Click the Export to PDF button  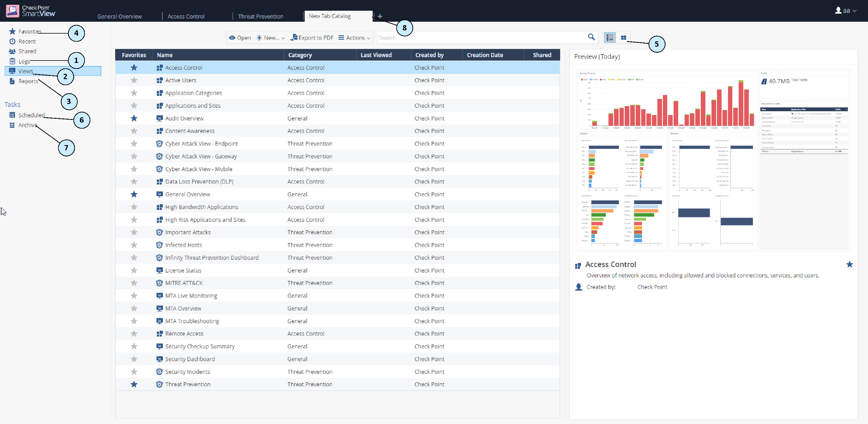(312, 38)
